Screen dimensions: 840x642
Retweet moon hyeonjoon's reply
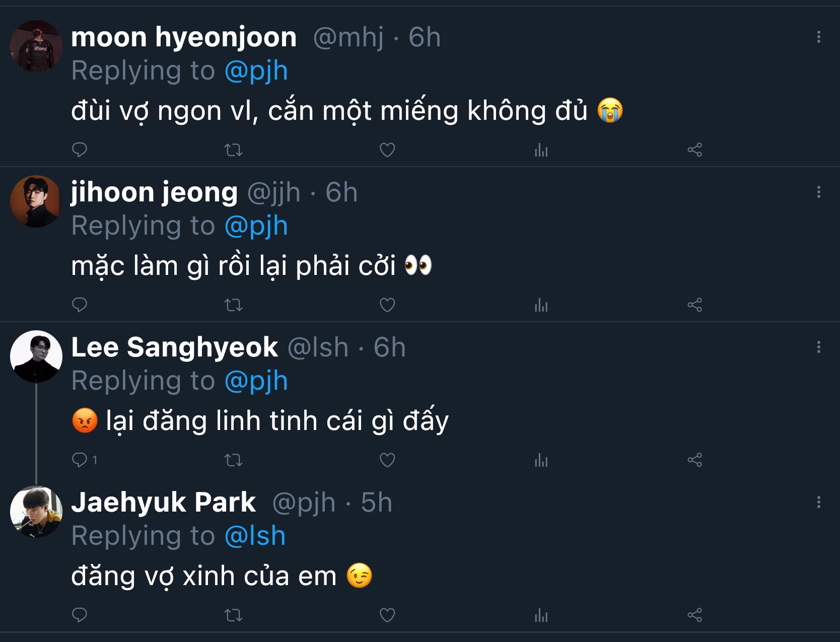pos(233,150)
